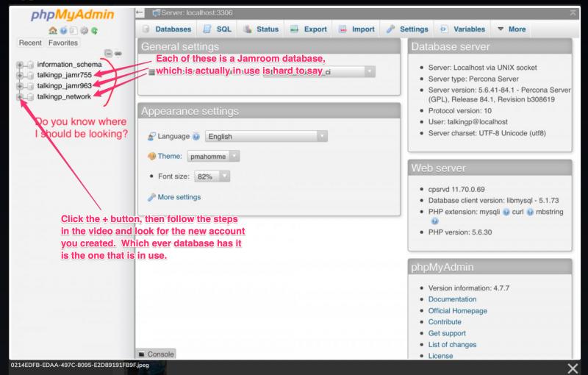
Task: Click the Recent tables button
Action: (x=30, y=43)
